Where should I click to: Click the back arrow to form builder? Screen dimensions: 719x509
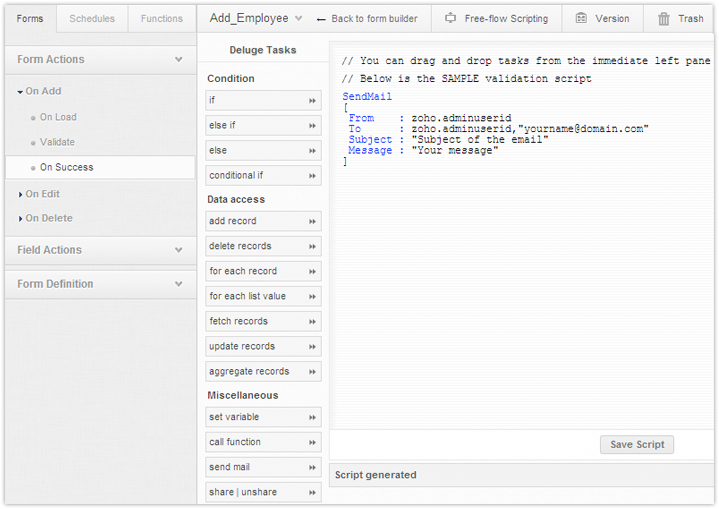pos(320,19)
